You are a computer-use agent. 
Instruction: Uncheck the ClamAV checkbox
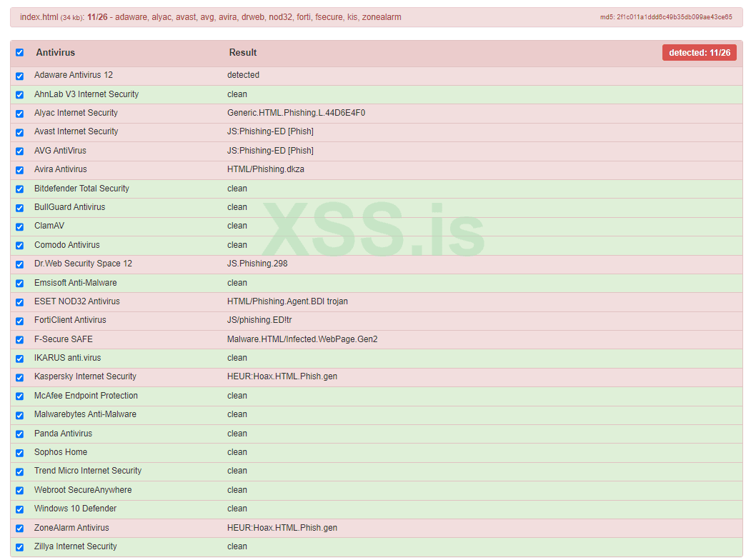(x=19, y=226)
